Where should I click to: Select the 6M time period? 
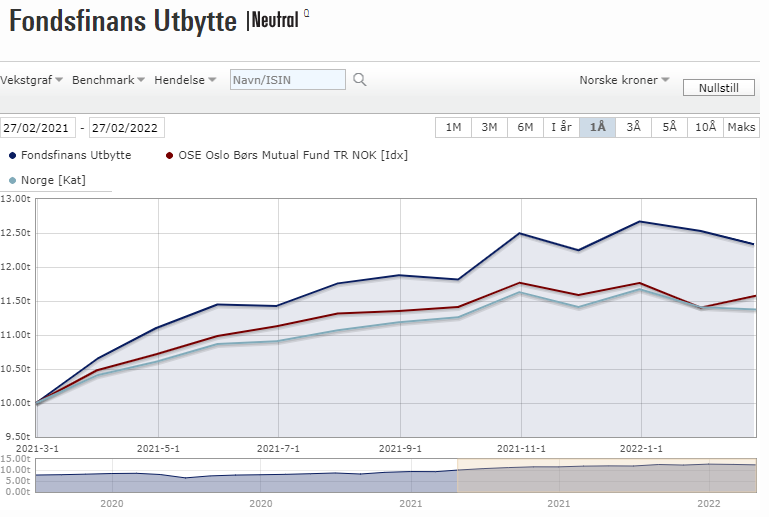(x=525, y=128)
